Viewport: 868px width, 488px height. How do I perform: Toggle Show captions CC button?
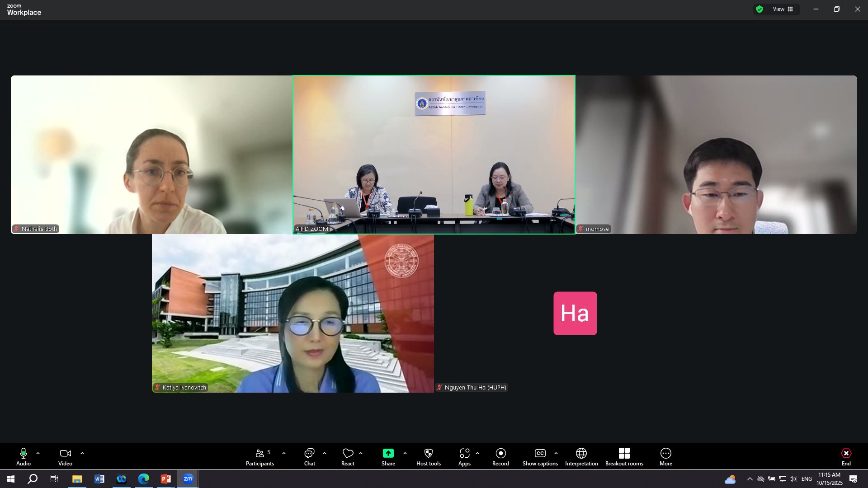click(x=540, y=456)
